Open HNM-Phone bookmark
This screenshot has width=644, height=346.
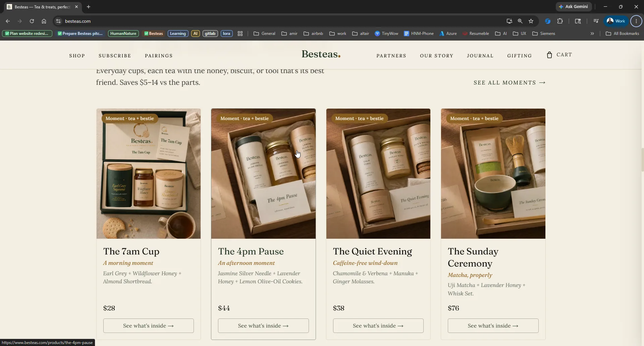click(x=419, y=34)
